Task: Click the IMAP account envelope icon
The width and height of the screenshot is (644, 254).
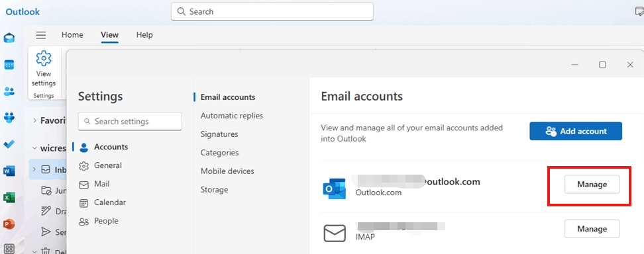Action: click(335, 233)
